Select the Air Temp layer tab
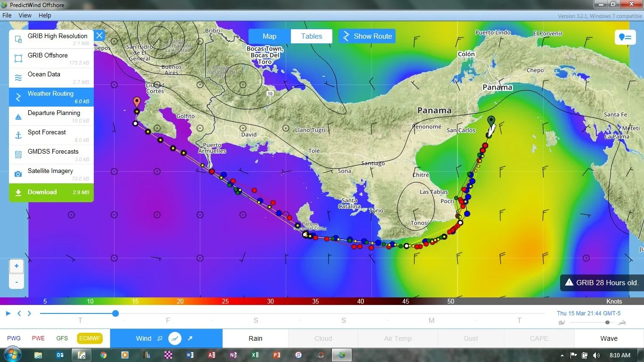 398,338
